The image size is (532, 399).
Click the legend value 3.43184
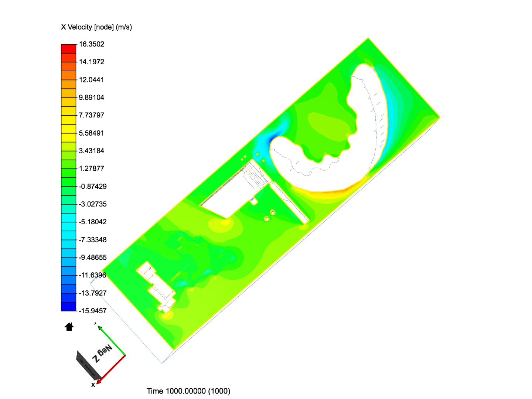92,151
